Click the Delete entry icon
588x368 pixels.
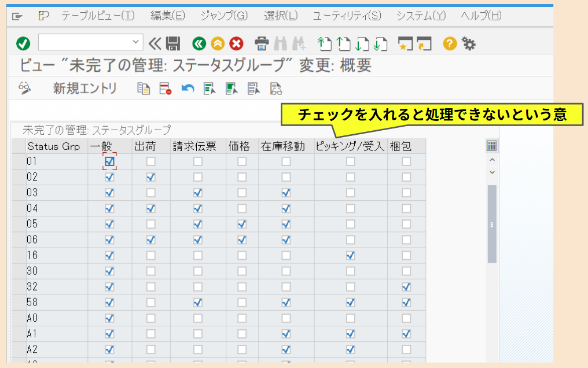(166, 89)
